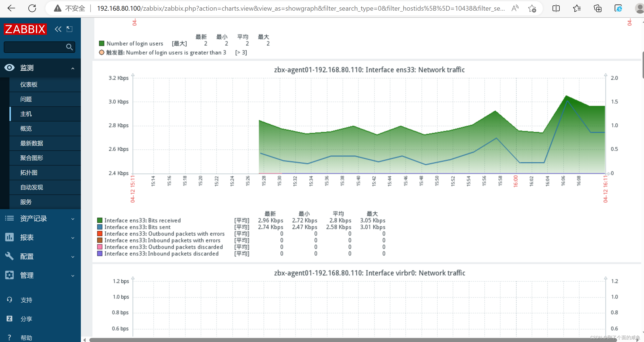Open the 拓扑图 page
The image size is (644, 342).
[29, 172]
